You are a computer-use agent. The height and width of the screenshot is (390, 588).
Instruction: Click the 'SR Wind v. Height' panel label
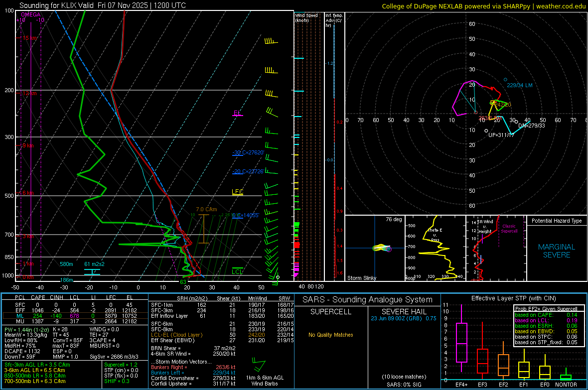[x=485, y=227]
